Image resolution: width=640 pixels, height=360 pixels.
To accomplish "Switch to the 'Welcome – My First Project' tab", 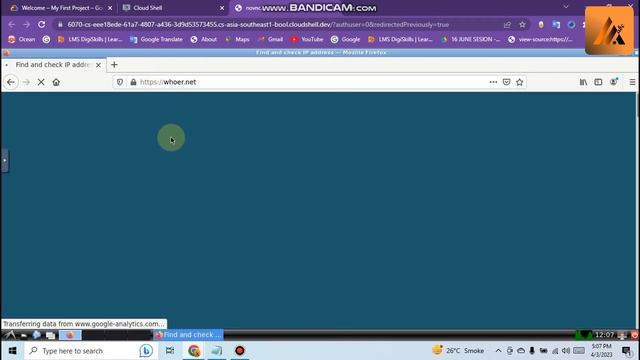I will coord(60,8).
